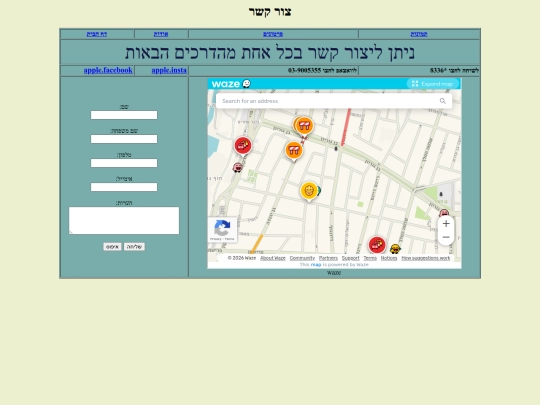Open the wide third navigation link
540x405 pixels.
273,34
